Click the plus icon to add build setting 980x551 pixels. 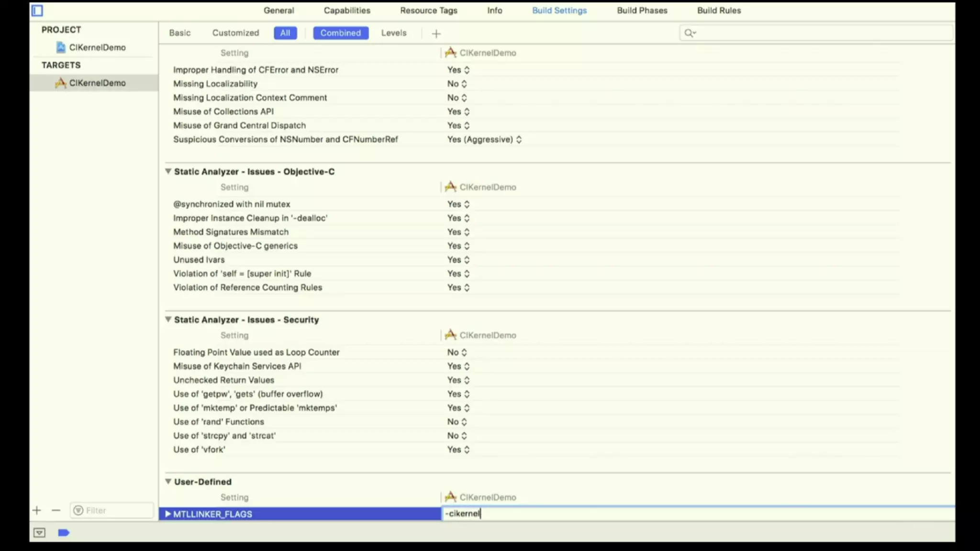point(436,33)
